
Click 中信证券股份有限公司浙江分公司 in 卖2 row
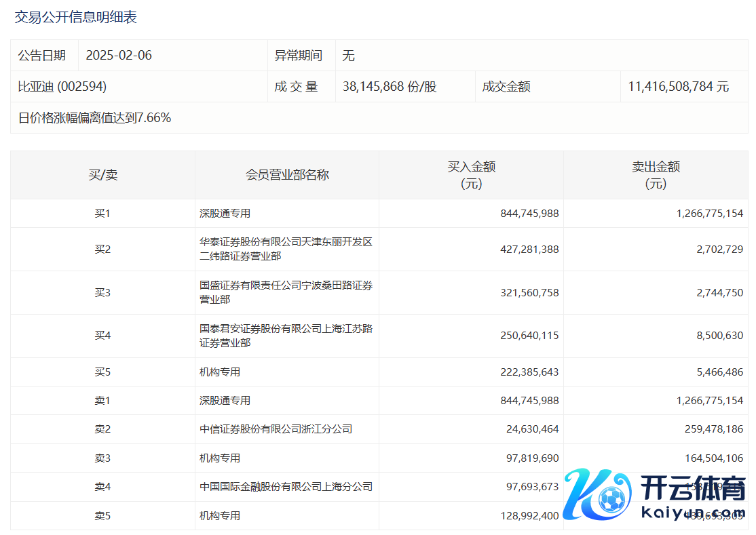coord(276,429)
